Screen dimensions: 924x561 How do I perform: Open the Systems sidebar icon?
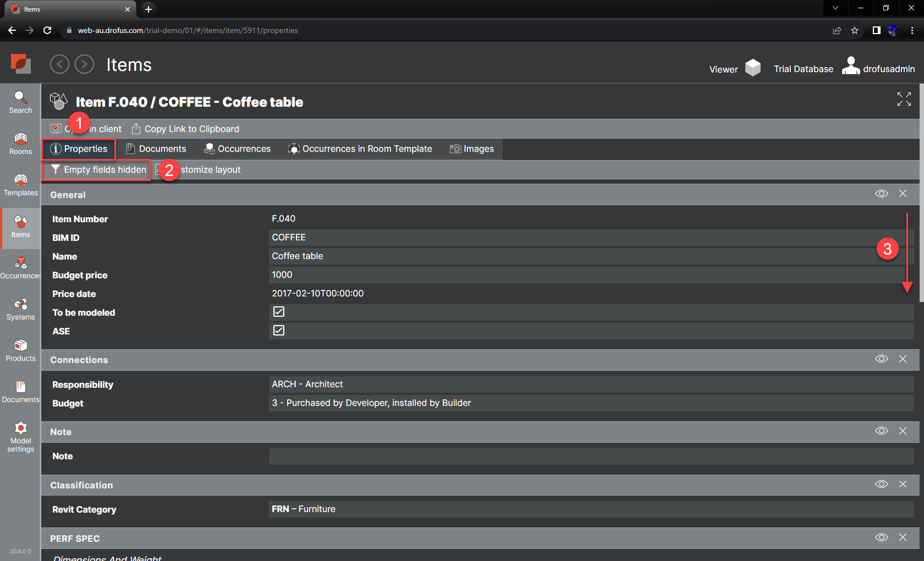pyautogui.click(x=20, y=309)
